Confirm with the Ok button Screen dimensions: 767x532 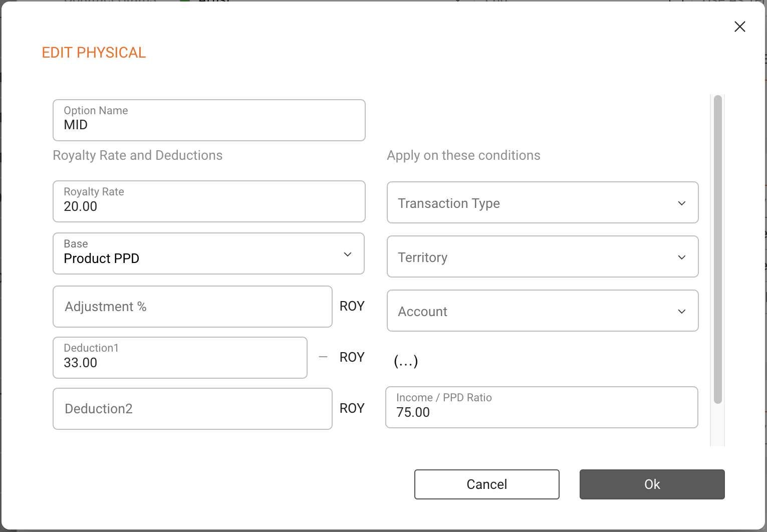point(652,484)
